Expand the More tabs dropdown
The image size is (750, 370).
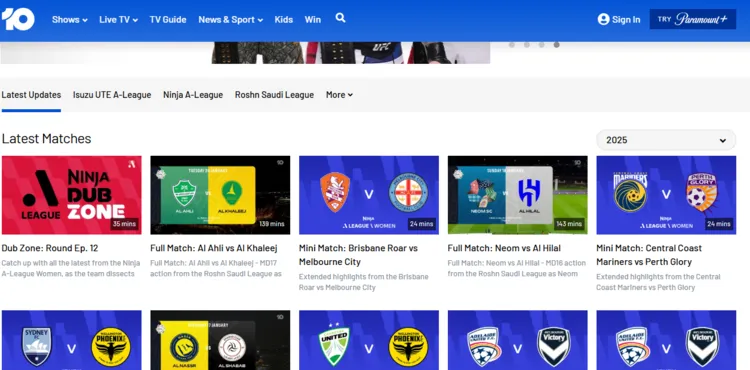point(340,95)
